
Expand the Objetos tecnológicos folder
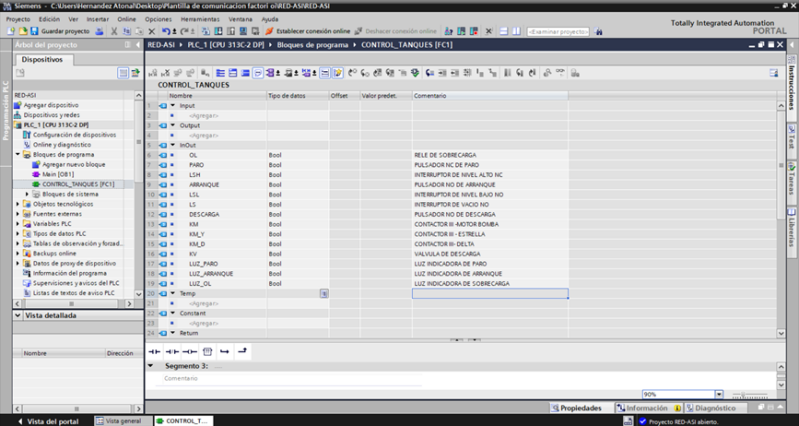pyautogui.click(x=18, y=204)
